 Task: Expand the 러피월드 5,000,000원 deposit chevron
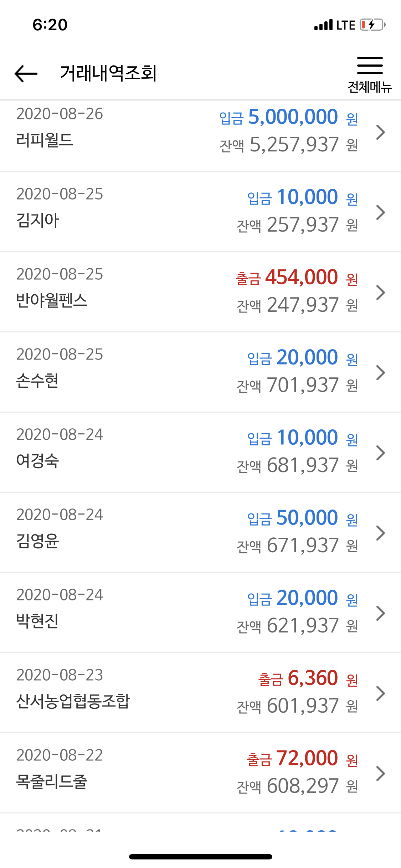(381, 132)
